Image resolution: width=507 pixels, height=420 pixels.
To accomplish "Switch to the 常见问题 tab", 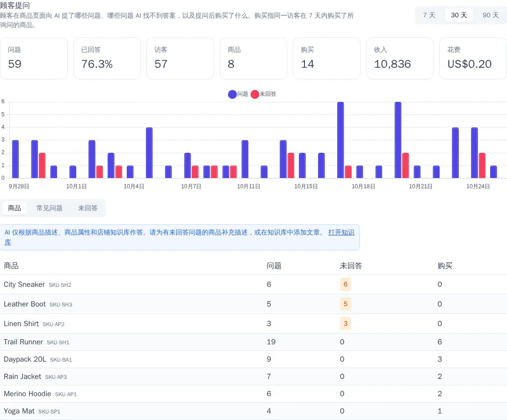I will 50,208.
